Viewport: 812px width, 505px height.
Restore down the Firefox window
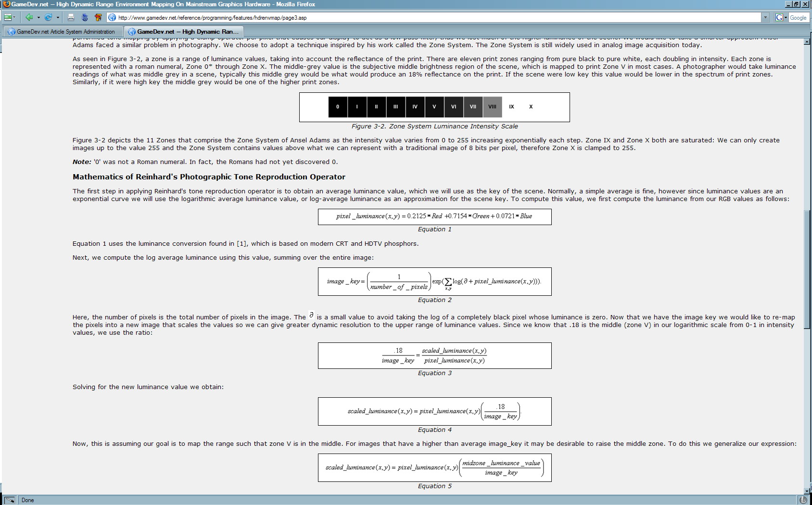pos(796,4)
